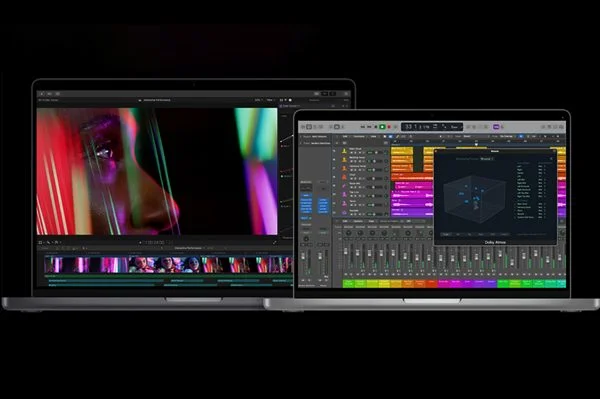This screenshot has height=399, width=600.
Task: Toggle the inspector button in Final Cut's toolbar
Action: [x=333, y=94]
